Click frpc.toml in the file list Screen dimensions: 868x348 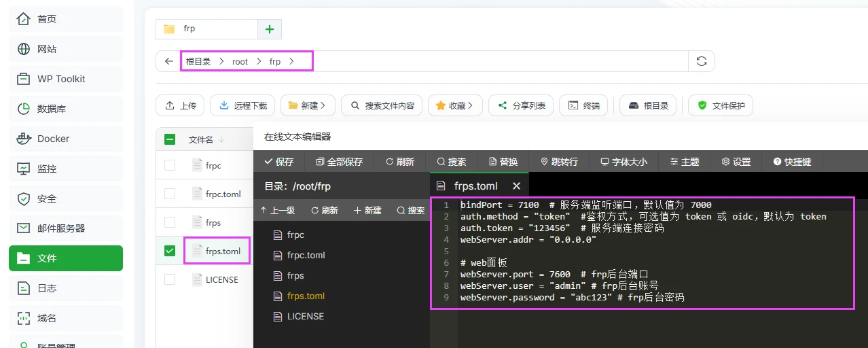click(223, 194)
